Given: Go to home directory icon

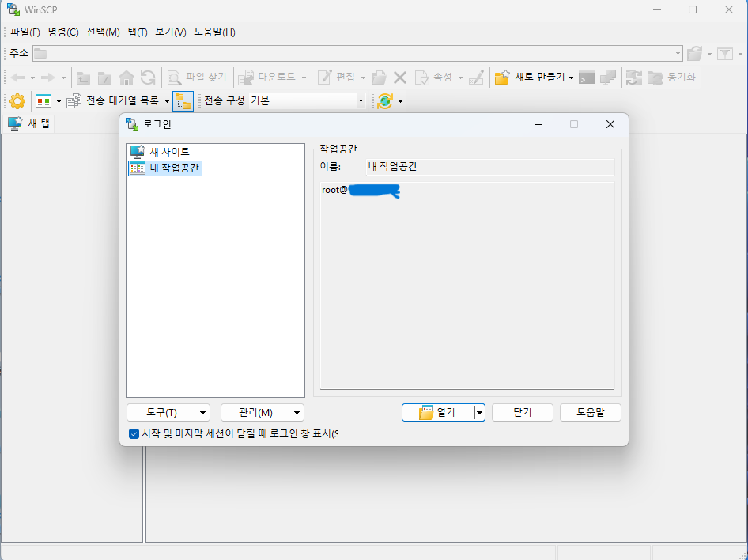Looking at the screenshot, I should (127, 78).
